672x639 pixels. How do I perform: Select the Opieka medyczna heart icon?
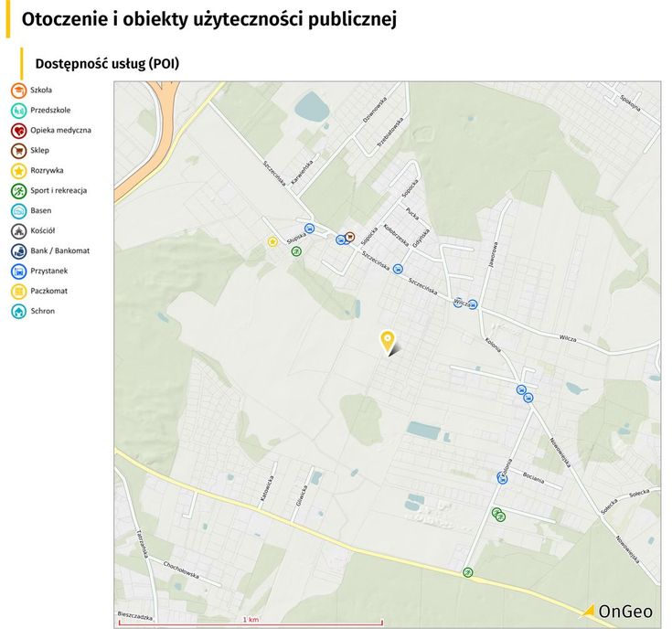19,131
